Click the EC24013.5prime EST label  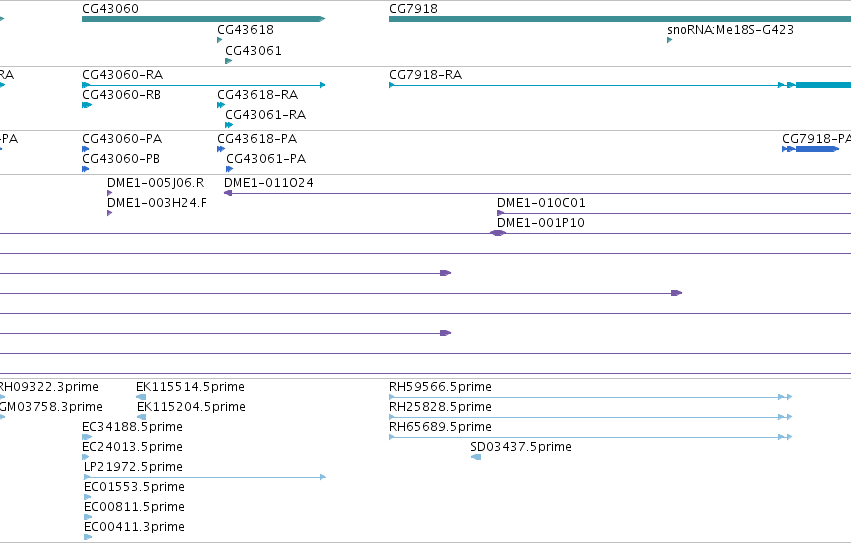[132, 447]
